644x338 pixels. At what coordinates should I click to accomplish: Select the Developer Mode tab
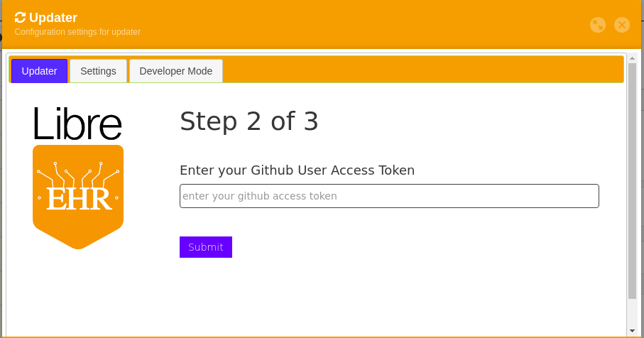[x=176, y=71]
